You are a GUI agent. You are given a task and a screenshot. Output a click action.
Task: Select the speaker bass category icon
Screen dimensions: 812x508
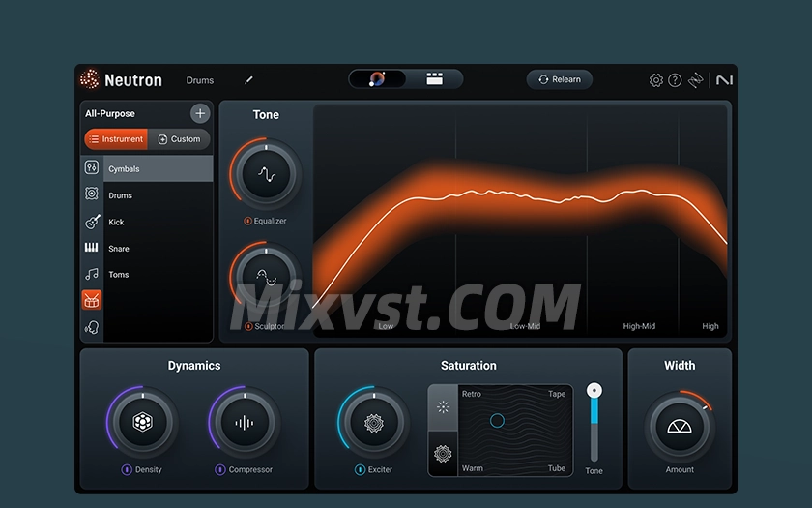tap(92, 194)
